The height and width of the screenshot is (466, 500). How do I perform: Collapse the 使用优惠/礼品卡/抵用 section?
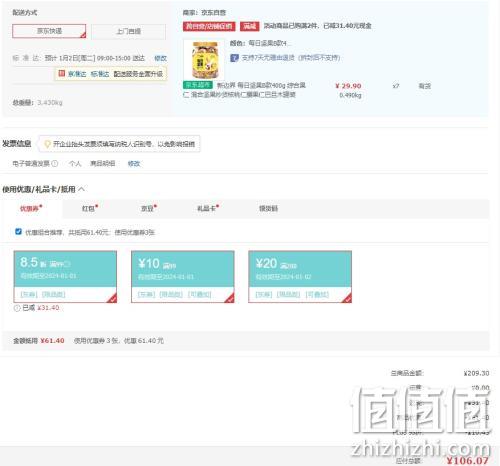[81, 189]
